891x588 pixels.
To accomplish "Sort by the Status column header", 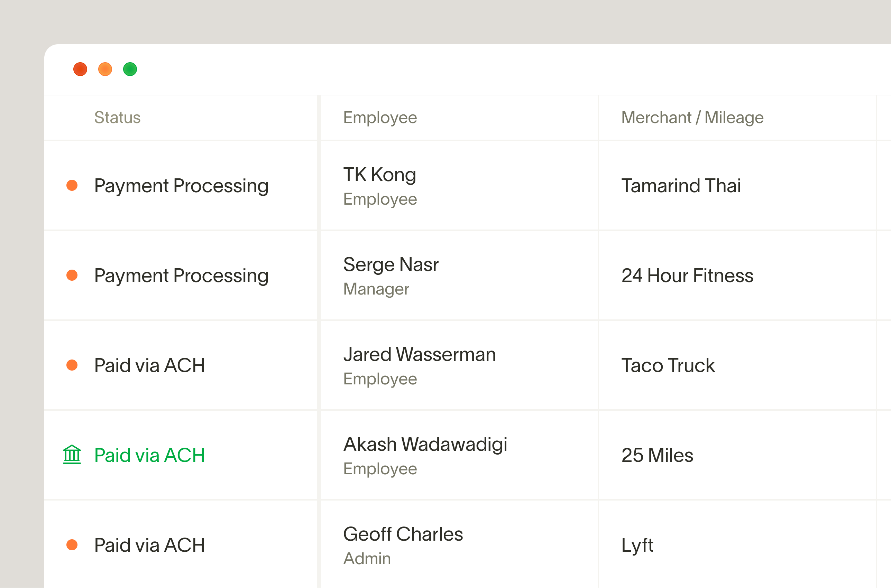I will point(117,118).
